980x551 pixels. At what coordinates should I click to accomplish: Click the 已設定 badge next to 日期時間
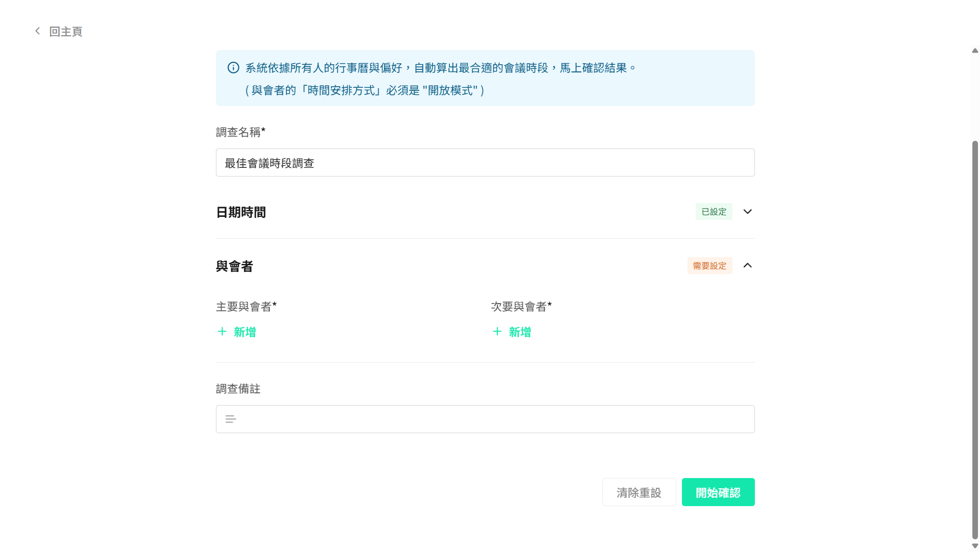click(x=714, y=211)
